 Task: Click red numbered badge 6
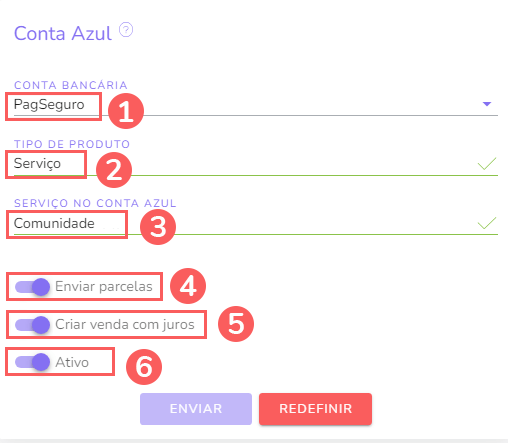[x=144, y=367]
